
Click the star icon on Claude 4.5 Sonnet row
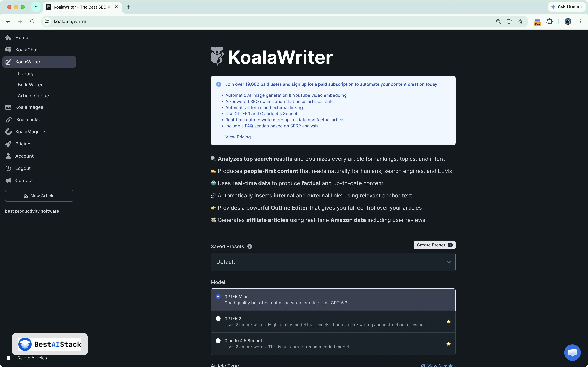448,344
